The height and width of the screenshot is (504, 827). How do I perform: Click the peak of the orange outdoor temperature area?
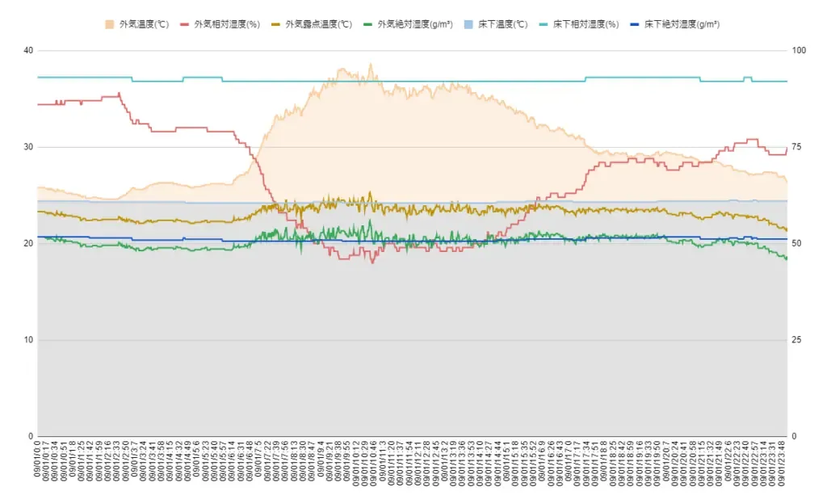click(x=371, y=65)
